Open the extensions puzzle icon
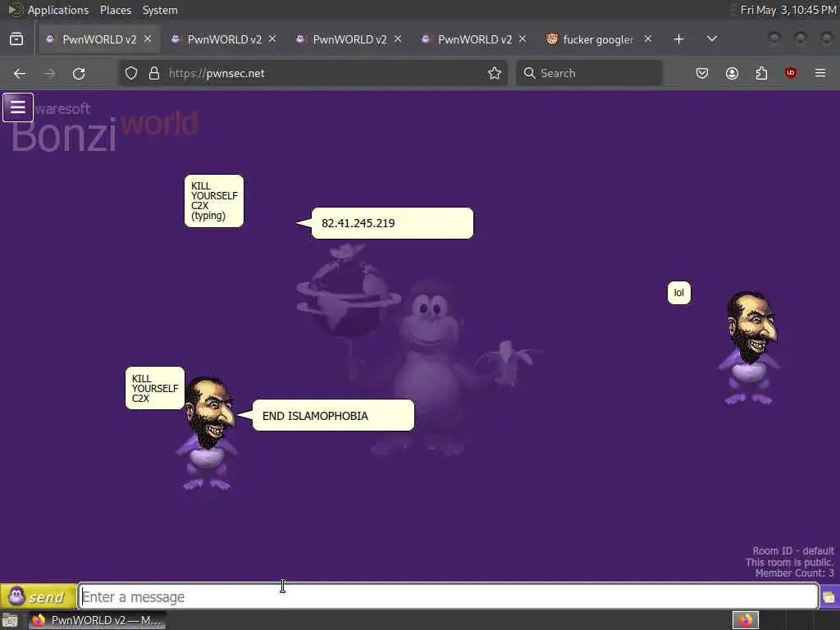Viewport: 840px width, 630px height. pyautogui.click(x=761, y=73)
